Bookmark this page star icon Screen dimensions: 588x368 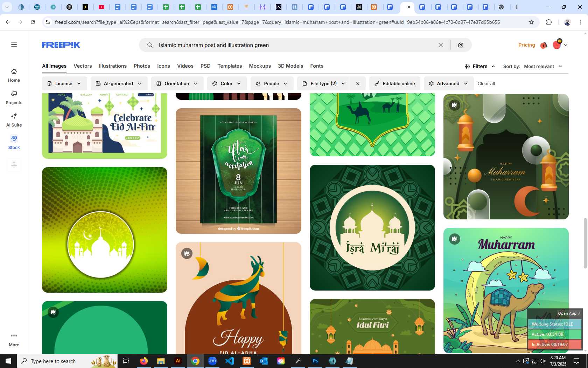tap(531, 22)
